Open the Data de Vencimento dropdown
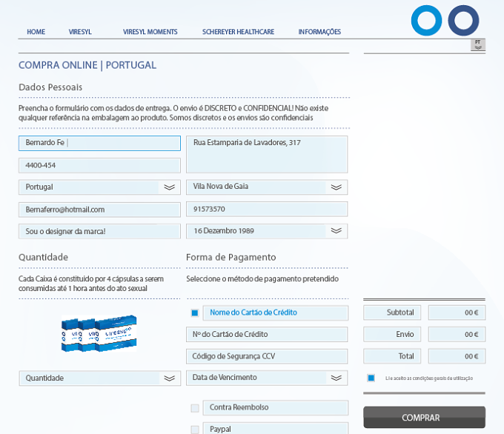Viewport: 504px width, 434px height. pyautogui.click(x=267, y=378)
